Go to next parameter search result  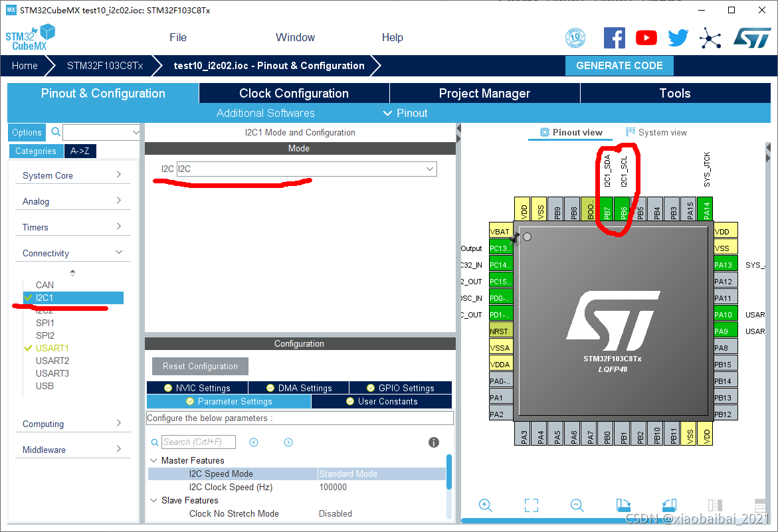[x=288, y=442]
